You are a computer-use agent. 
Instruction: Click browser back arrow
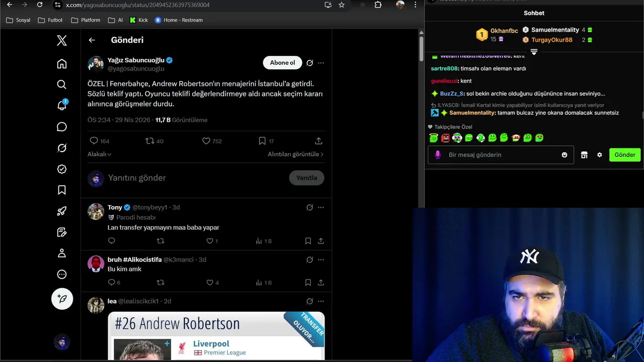tap(10, 5)
